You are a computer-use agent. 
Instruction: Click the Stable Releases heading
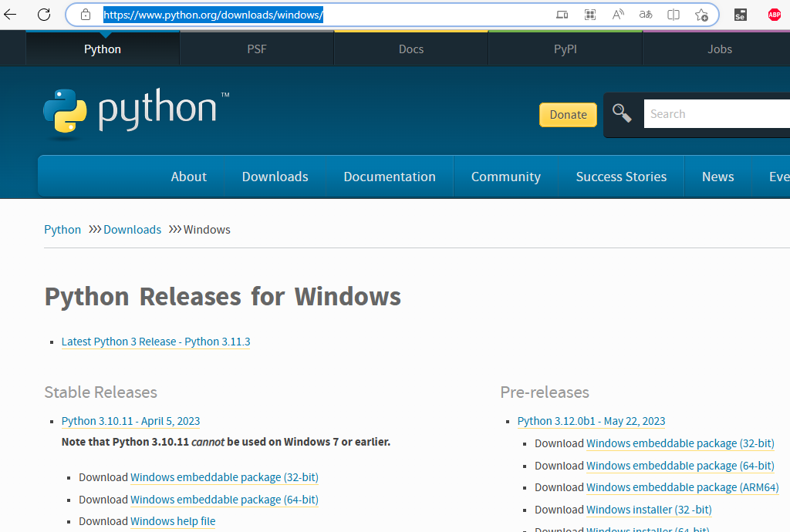tap(101, 392)
